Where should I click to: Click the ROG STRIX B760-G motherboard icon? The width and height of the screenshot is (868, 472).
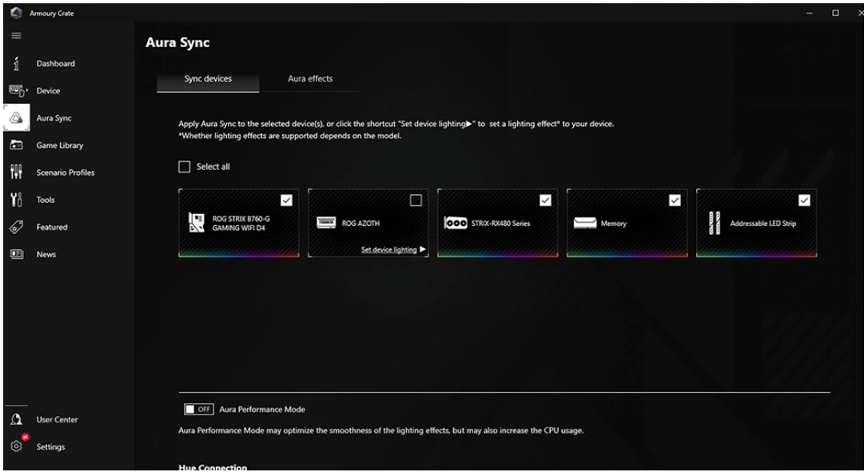[197, 223]
